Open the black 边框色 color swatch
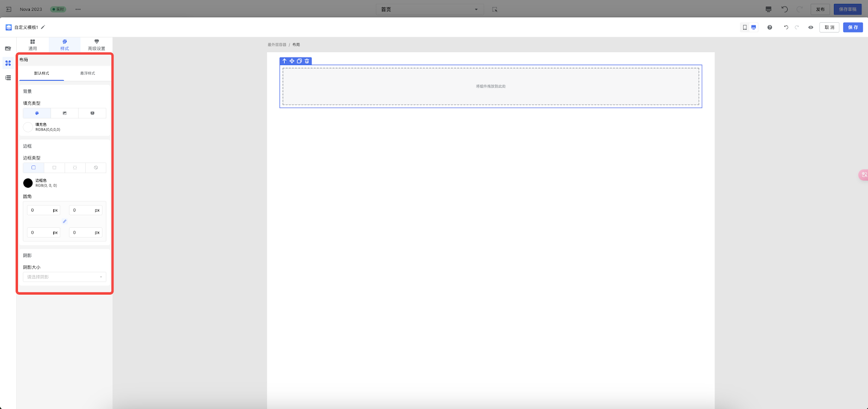Viewport: 868px width, 409px height. (x=28, y=183)
